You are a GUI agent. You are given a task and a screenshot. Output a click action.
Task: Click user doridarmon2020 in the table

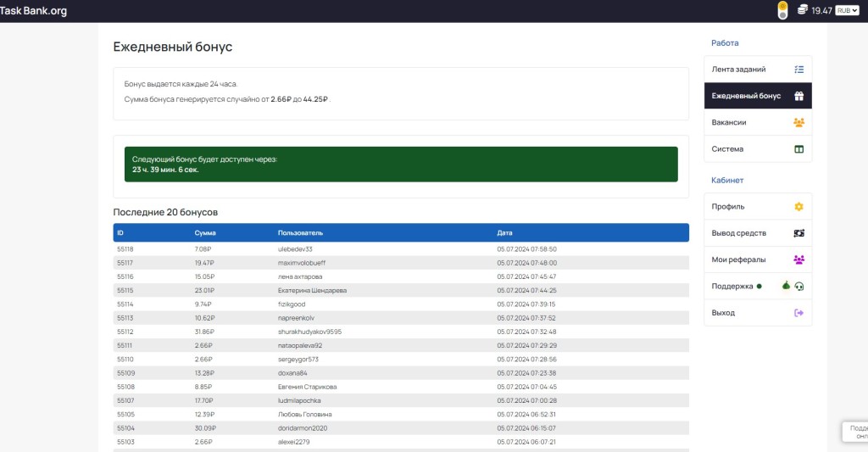pyautogui.click(x=303, y=428)
